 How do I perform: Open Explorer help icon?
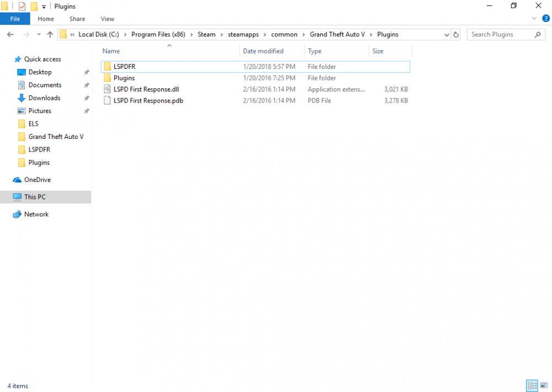coord(546,19)
